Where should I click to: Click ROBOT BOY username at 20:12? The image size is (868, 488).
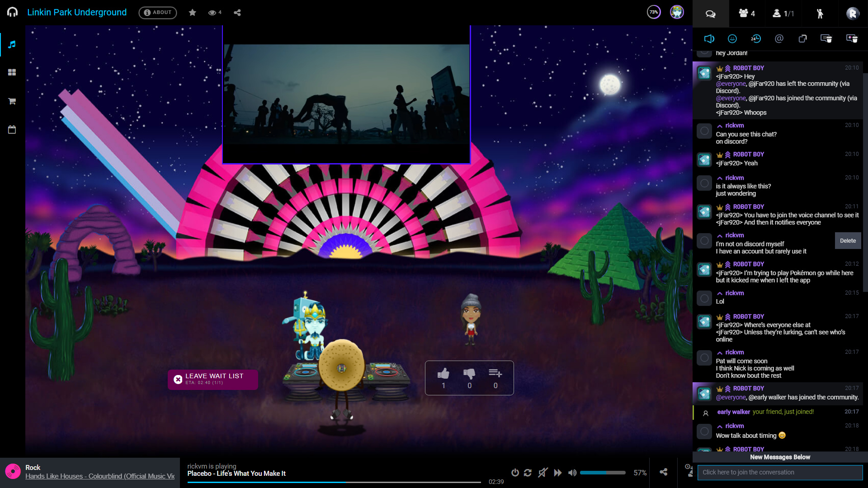[x=749, y=264]
